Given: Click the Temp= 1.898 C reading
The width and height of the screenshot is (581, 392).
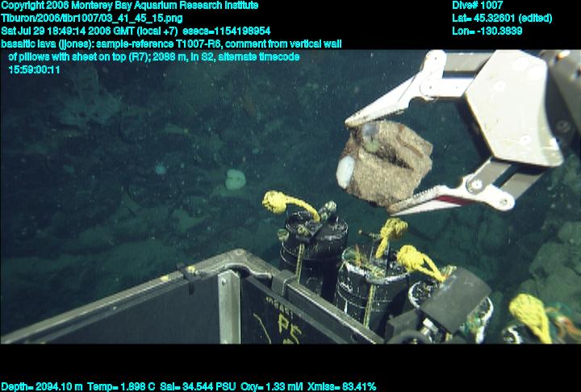Looking at the screenshot, I should [121, 387].
